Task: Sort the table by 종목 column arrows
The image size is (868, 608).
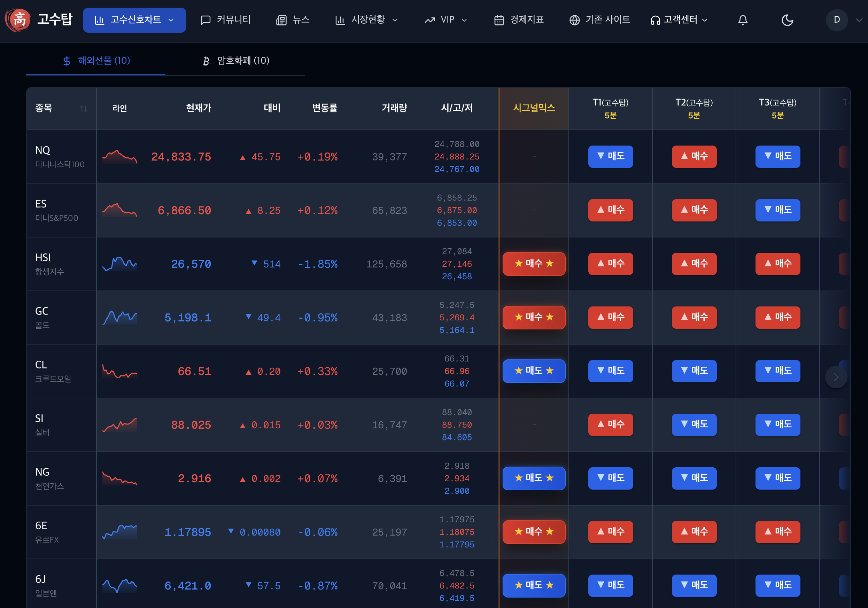Action: [84, 108]
